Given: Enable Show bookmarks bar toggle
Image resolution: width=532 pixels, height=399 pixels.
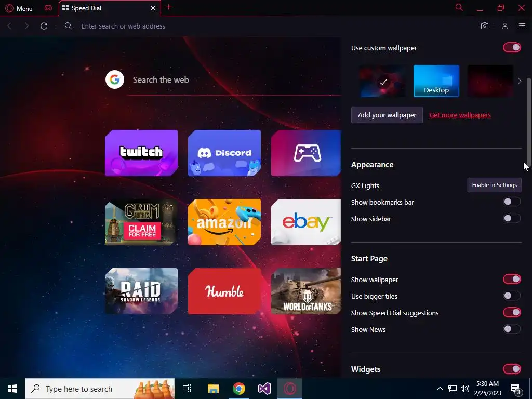Looking at the screenshot, I should pyautogui.click(x=512, y=202).
